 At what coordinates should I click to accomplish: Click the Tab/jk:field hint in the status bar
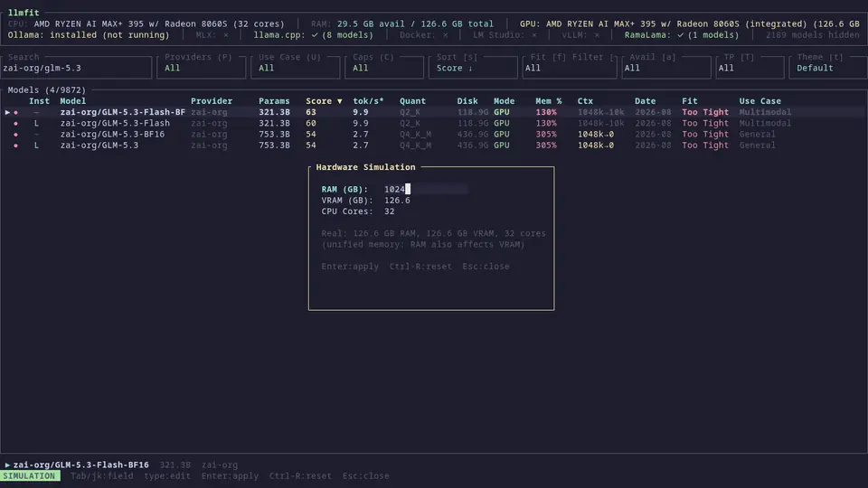click(102, 476)
